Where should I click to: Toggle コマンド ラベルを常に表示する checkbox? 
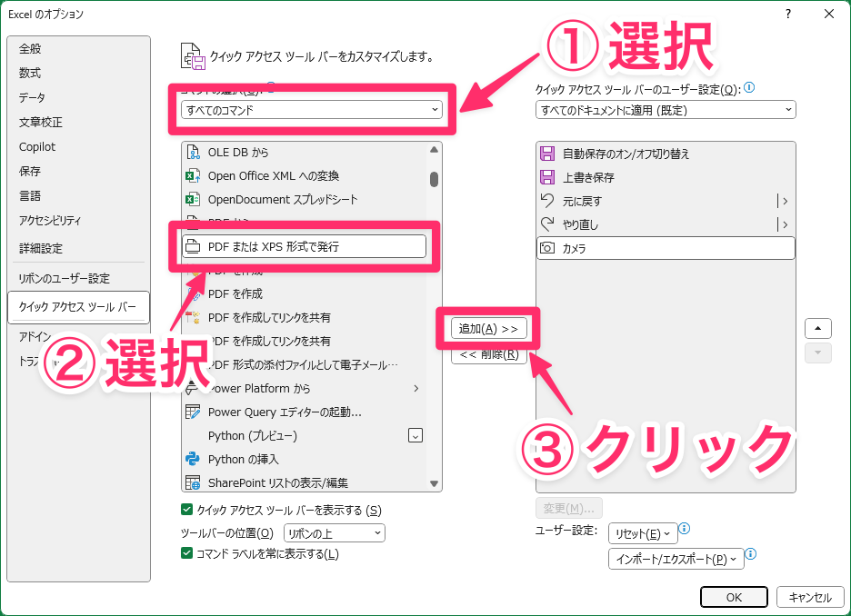pos(187,554)
